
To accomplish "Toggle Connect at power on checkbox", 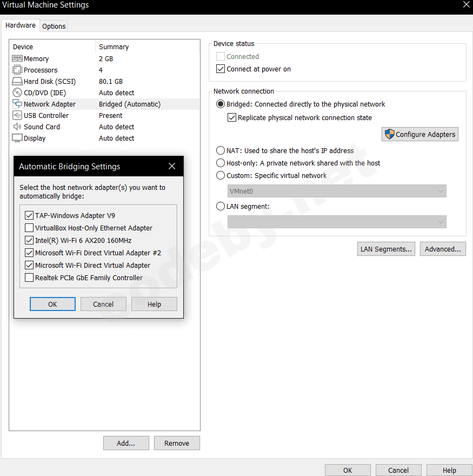I will click(221, 69).
